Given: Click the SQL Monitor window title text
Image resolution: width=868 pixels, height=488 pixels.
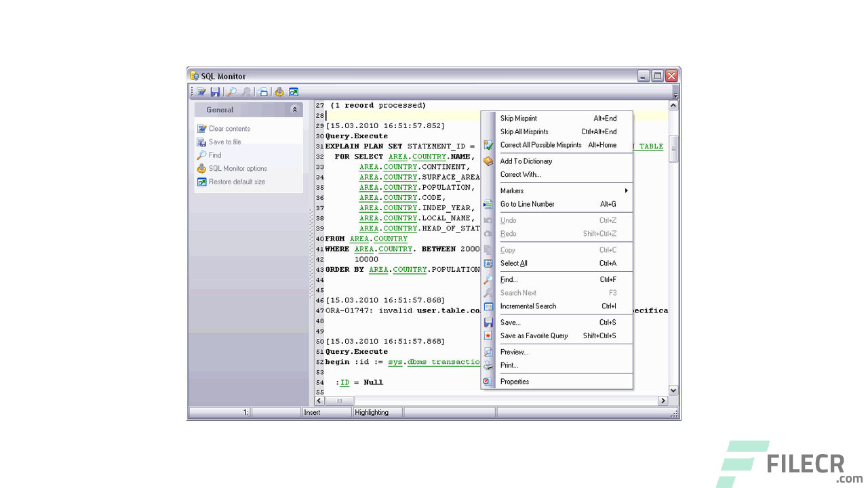Looking at the screenshot, I should (x=223, y=77).
